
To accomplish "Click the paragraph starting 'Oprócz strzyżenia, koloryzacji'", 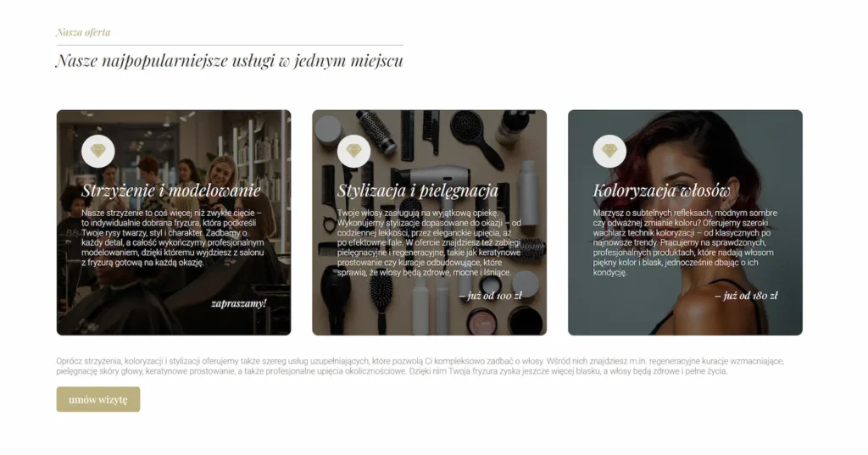I will click(420, 366).
